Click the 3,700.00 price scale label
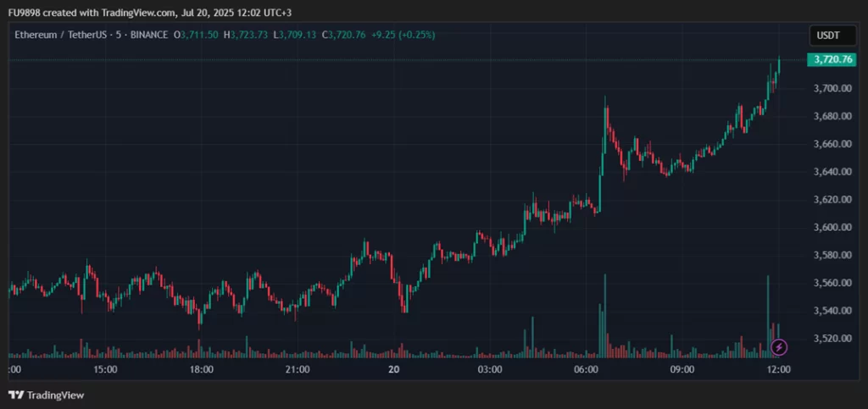Viewport: 868px width, 409px height. (832, 88)
